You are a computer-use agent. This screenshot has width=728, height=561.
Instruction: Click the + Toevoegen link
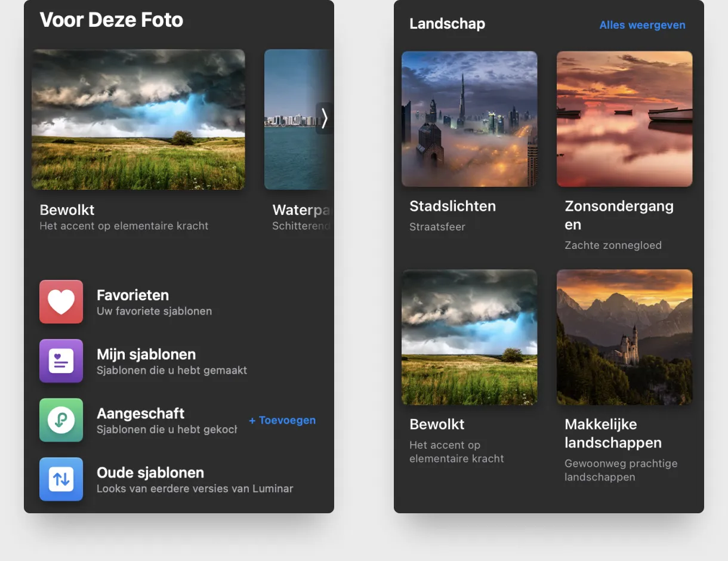point(282,420)
